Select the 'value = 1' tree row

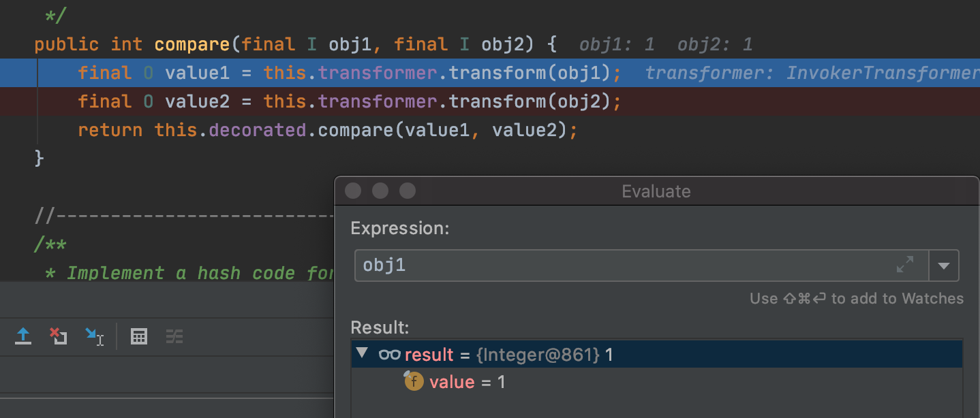468,383
